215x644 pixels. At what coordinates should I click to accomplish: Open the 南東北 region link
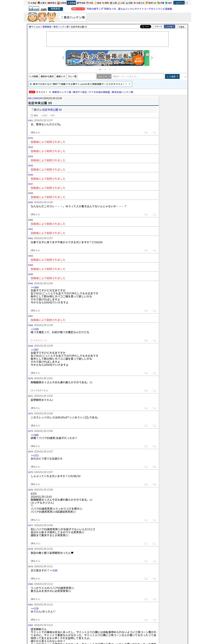coord(52,3)
